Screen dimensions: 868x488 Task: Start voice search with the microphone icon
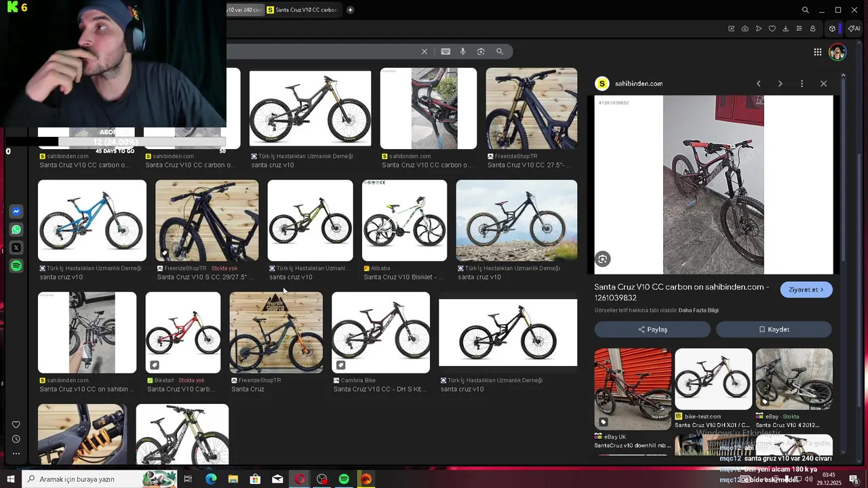463,52
